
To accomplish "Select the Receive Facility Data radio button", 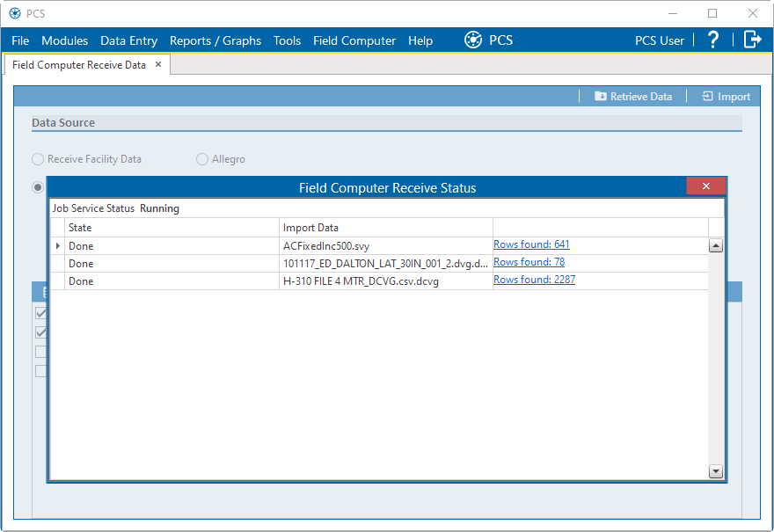I will [38, 159].
